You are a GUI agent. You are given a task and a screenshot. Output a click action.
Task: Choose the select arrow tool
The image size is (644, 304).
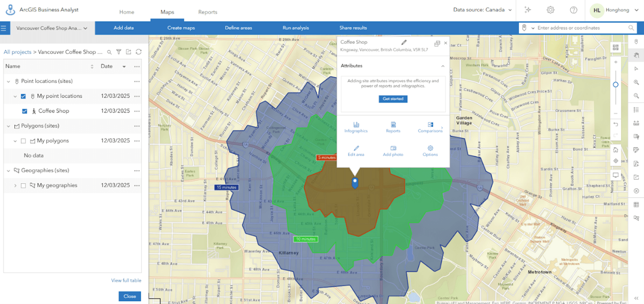637,69
